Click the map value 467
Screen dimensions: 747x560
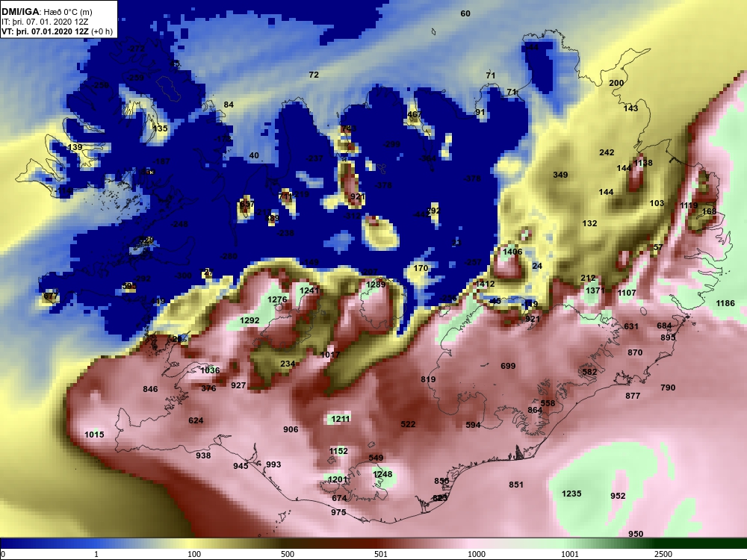pos(415,114)
